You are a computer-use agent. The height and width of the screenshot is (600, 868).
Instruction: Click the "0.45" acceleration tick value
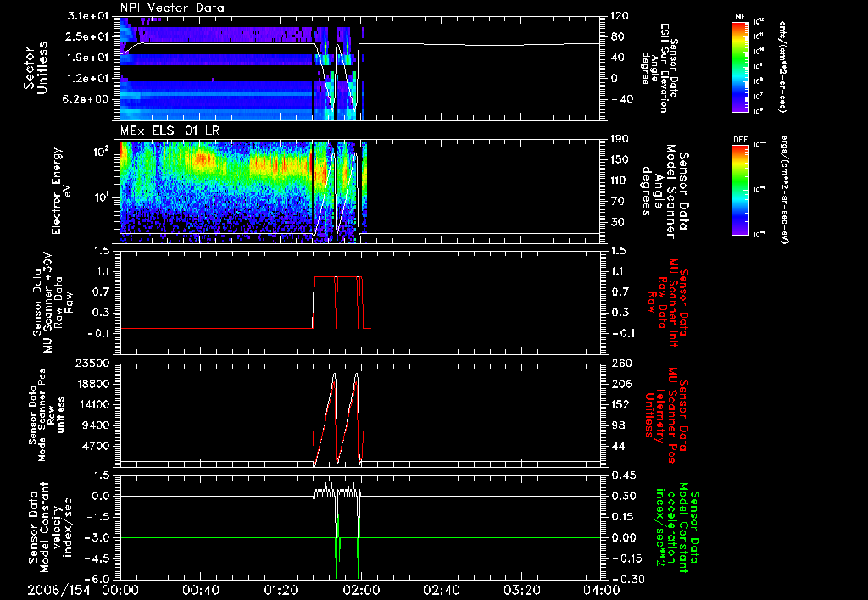[x=623, y=475]
